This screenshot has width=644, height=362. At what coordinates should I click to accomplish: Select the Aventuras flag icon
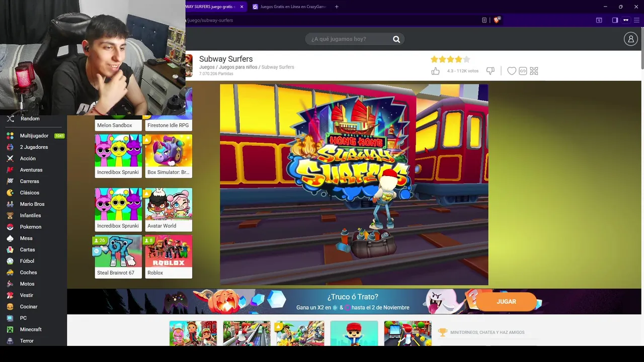pyautogui.click(x=10, y=170)
